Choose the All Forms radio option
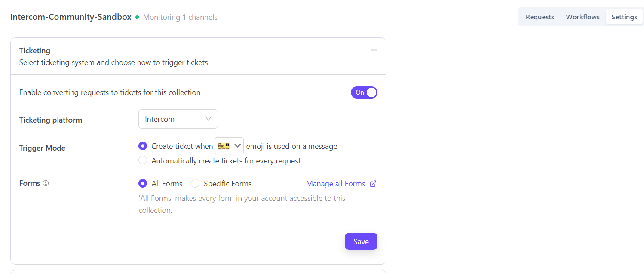Viewport: 644px width, 274px height. pos(143,184)
